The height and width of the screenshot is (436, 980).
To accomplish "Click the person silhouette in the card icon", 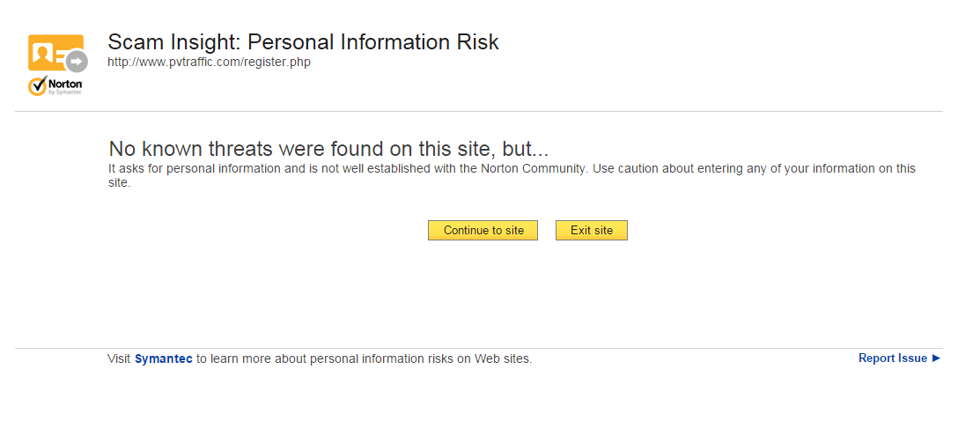I will [42, 53].
